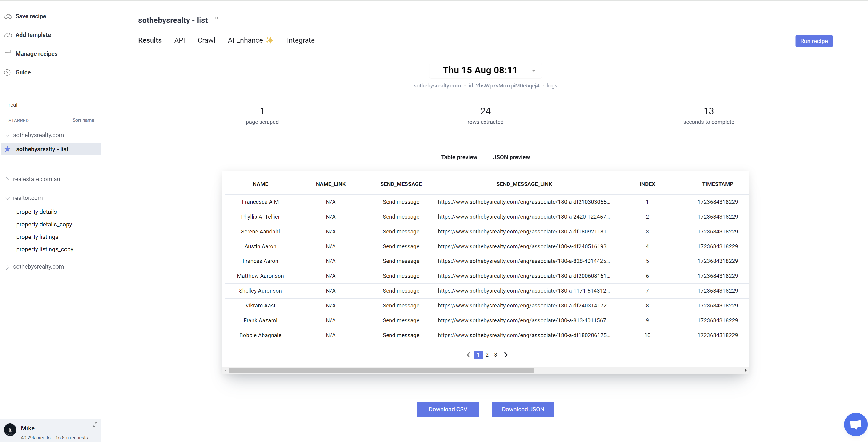Expand the realestate.com.au folder
Screen dimensions: 868x442
(7, 180)
